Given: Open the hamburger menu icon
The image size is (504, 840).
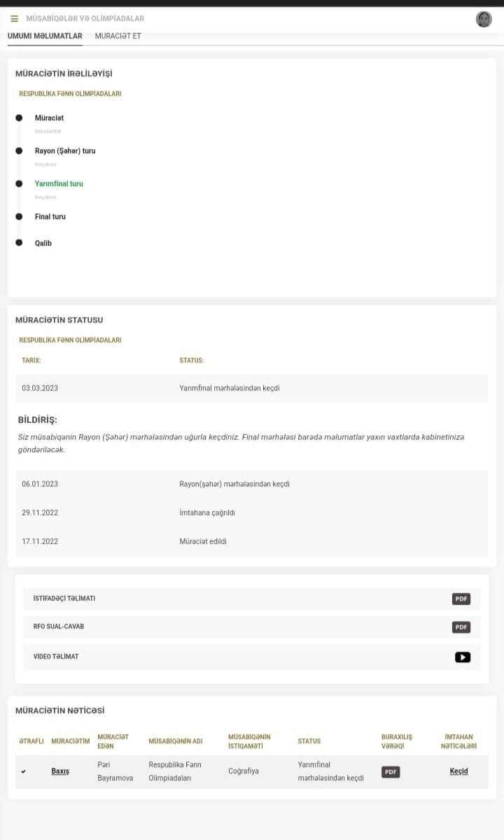Looking at the screenshot, I should pyautogui.click(x=14, y=18).
